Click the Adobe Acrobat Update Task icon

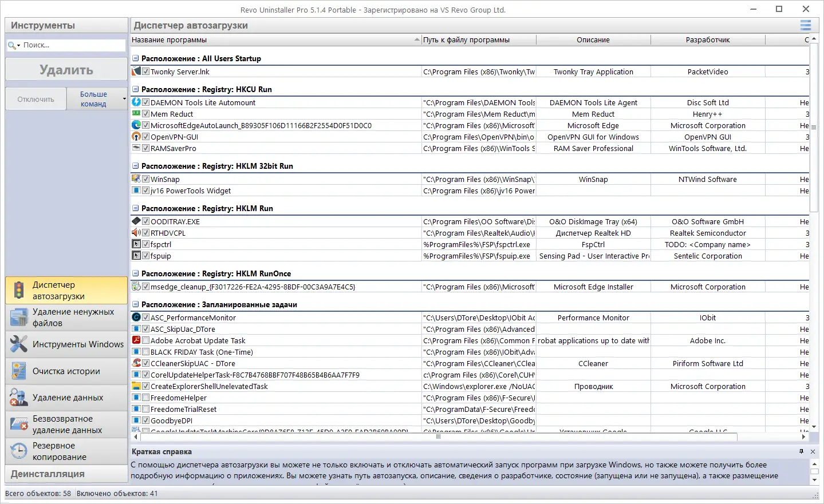pos(136,340)
